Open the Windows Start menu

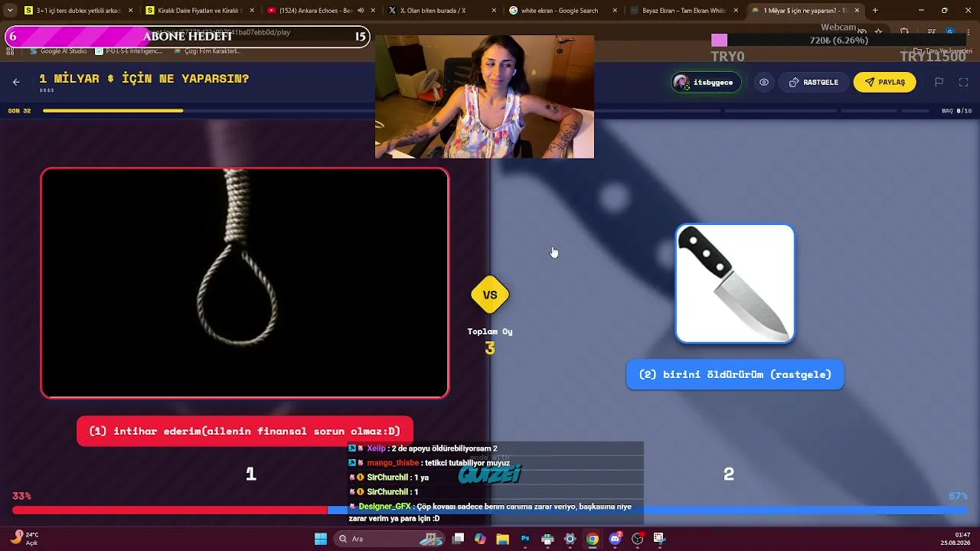point(321,539)
